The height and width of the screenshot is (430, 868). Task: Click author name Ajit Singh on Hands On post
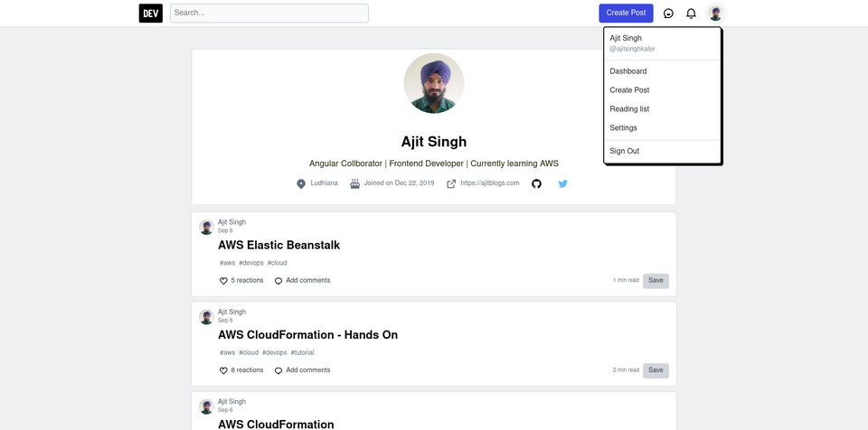click(x=232, y=312)
